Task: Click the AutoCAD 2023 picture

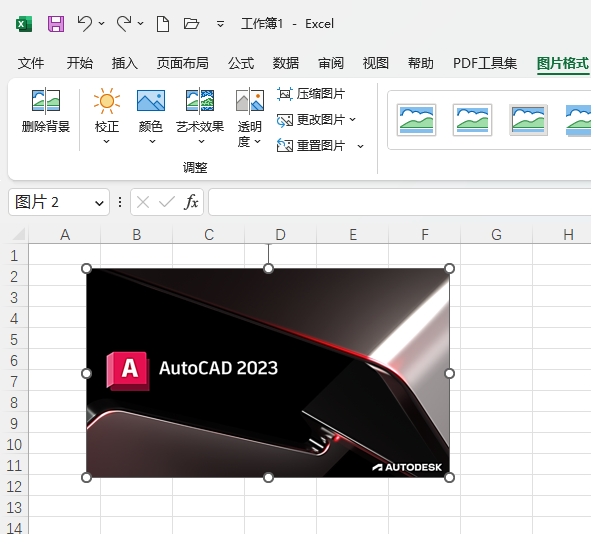Action: [x=268, y=373]
